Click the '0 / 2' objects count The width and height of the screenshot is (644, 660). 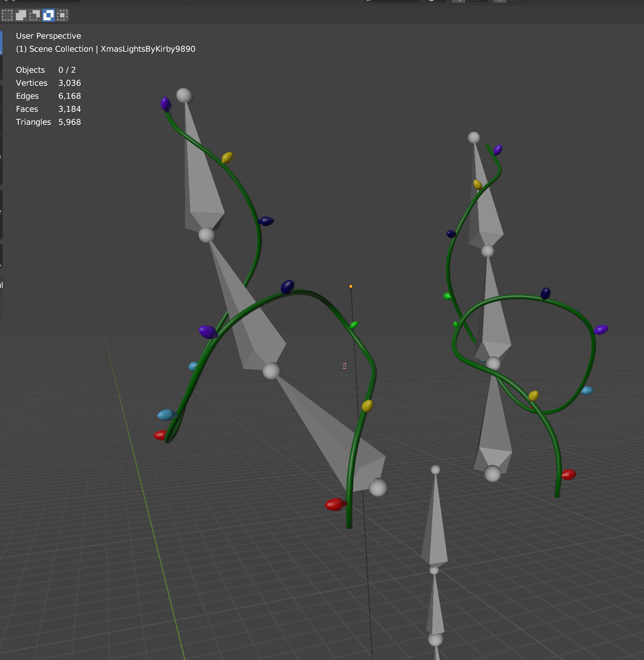coord(67,70)
